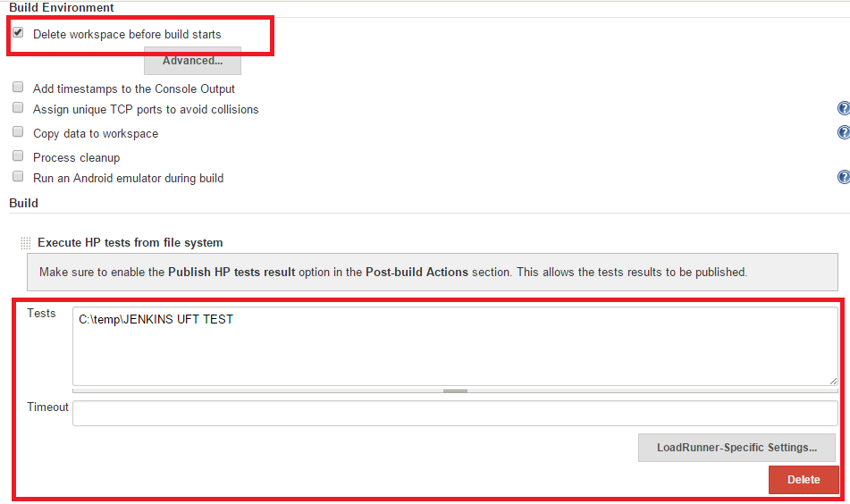The width and height of the screenshot is (850, 504).
Task: Show help for Copy data to workspace
Action: coord(843,133)
